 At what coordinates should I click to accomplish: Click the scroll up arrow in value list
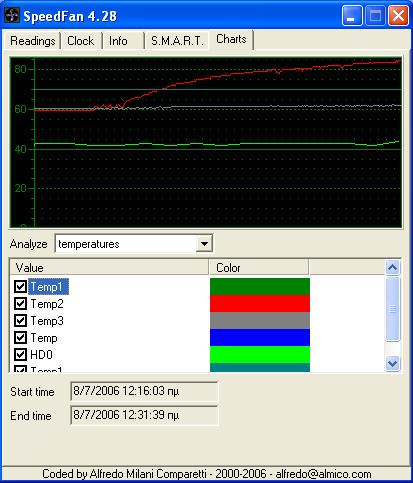392,267
